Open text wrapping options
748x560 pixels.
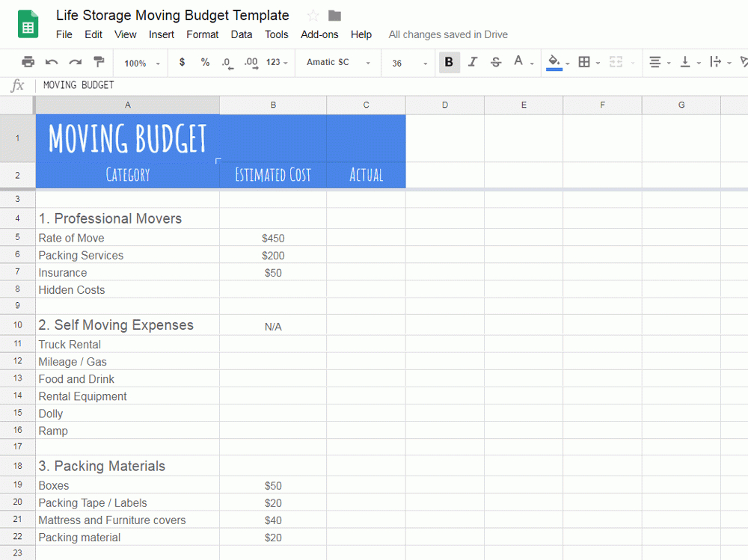(x=715, y=62)
